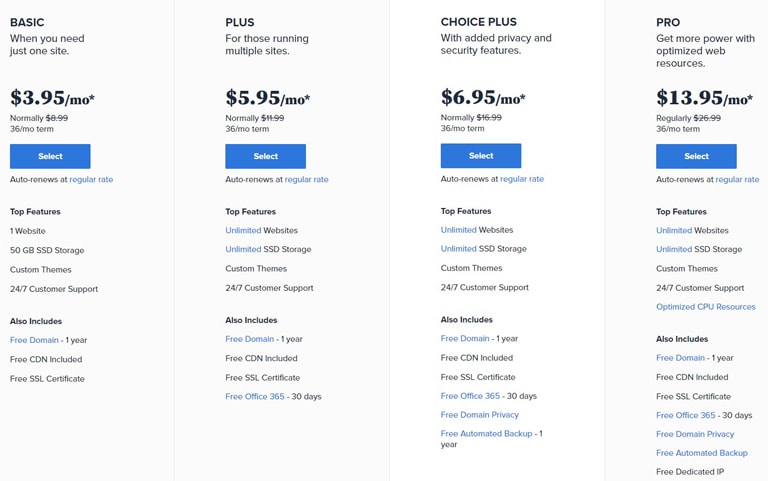Viewport: 768px width, 481px height.
Task: Click Free Domain Privacy in Choice Plus
Action: (480, 415)
